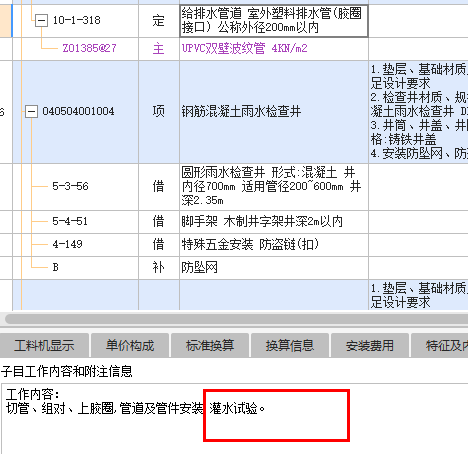Switch to the 安装费用 tab

point(370,345)
